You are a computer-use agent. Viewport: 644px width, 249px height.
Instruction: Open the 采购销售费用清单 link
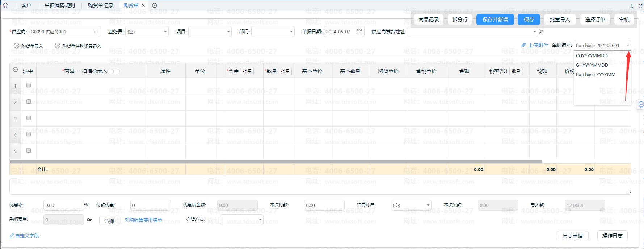coord(143,220)
